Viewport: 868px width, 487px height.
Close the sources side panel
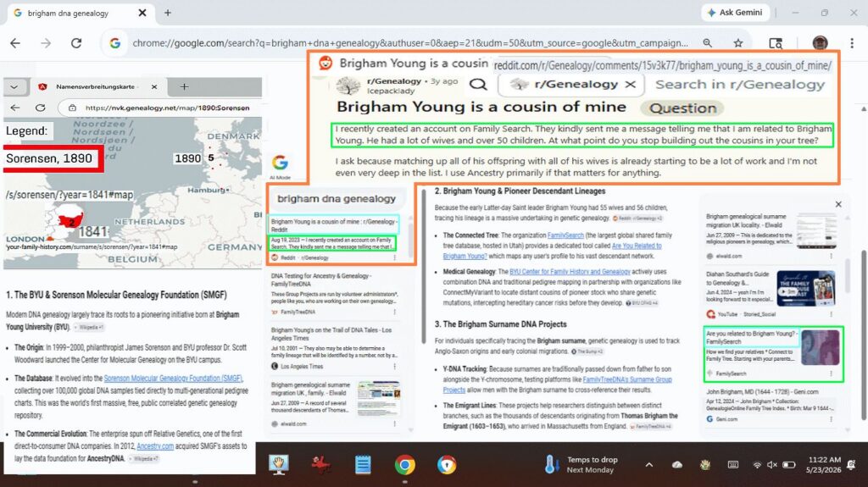tap(838, 204)
